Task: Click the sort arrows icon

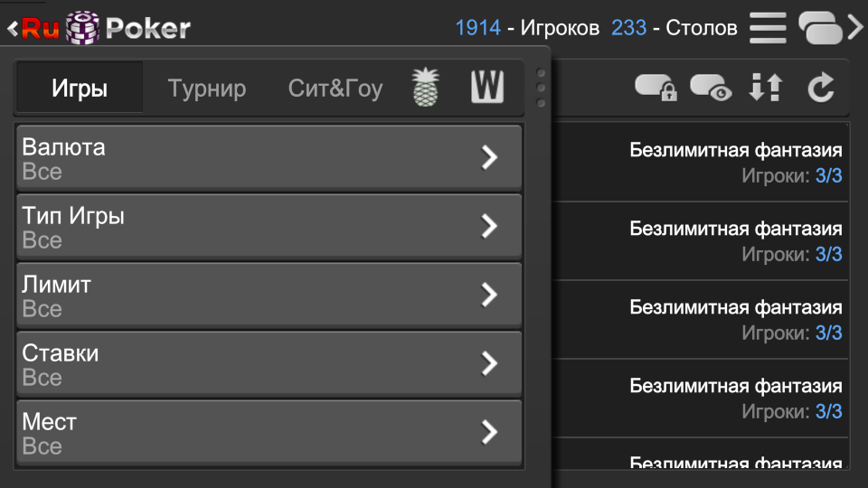Action: coord(766,88)
